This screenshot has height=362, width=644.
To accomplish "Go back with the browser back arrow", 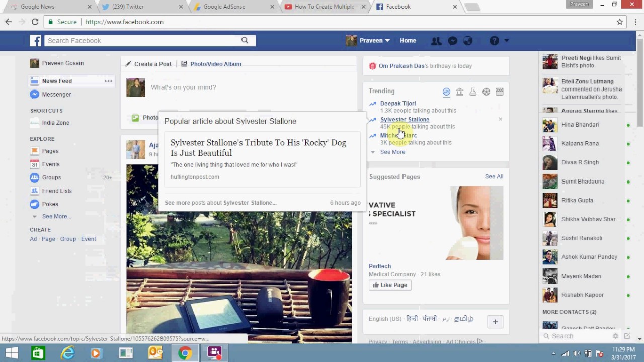I will [9, 22].
